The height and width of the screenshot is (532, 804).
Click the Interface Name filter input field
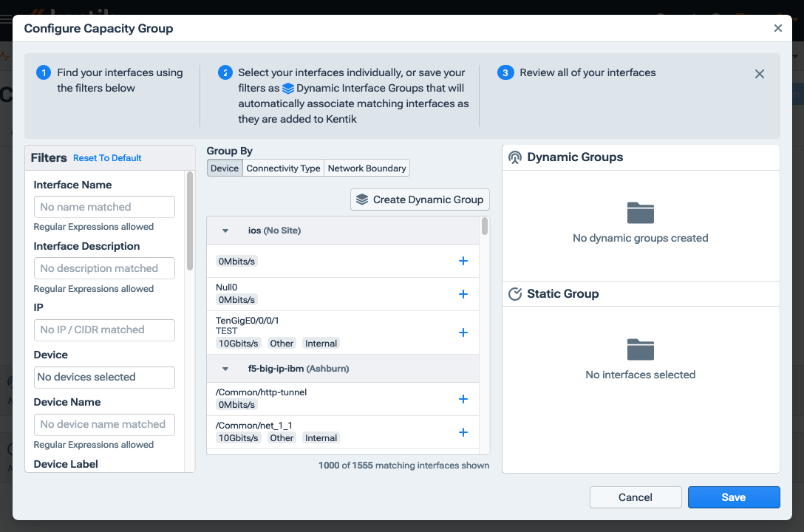pos(103,206)
